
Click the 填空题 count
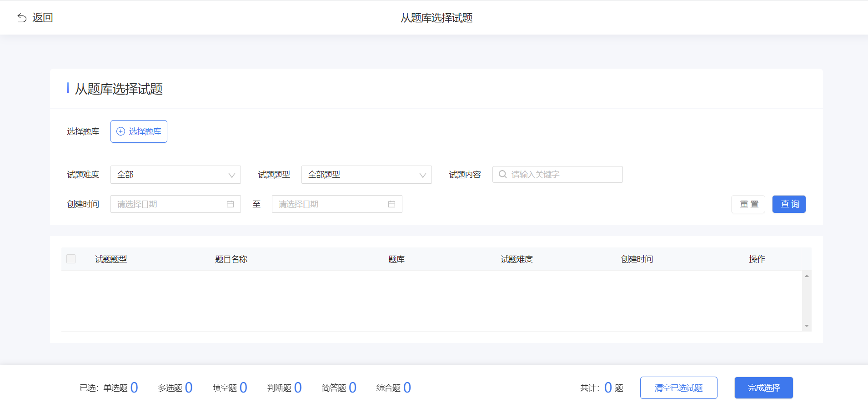[x=243, y=388]
